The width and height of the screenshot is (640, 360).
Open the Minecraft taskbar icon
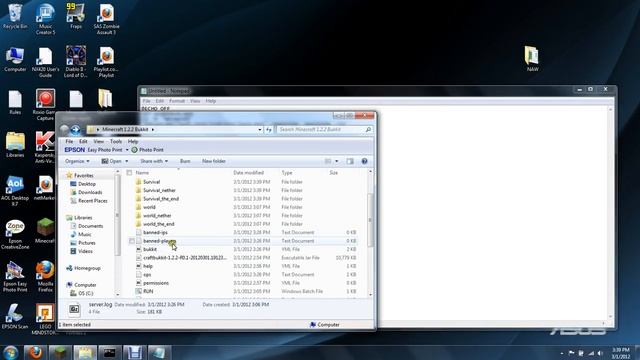[x=60, y=352]
